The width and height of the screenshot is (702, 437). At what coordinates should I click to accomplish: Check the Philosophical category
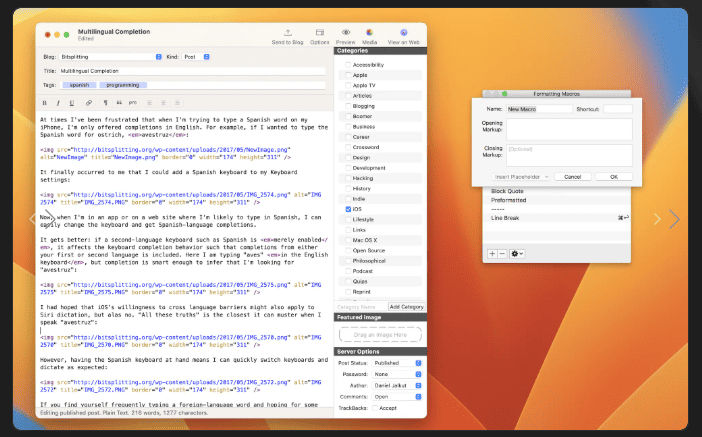point(348,261)
